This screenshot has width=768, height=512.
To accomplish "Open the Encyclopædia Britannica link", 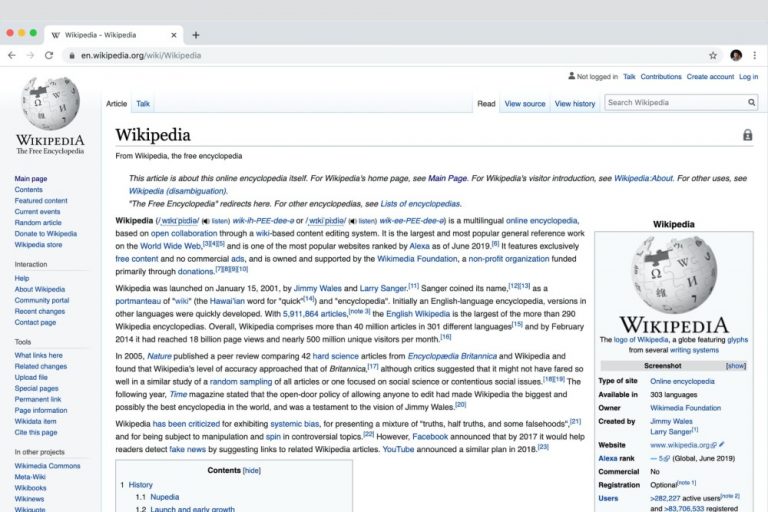I will (452, 356).
